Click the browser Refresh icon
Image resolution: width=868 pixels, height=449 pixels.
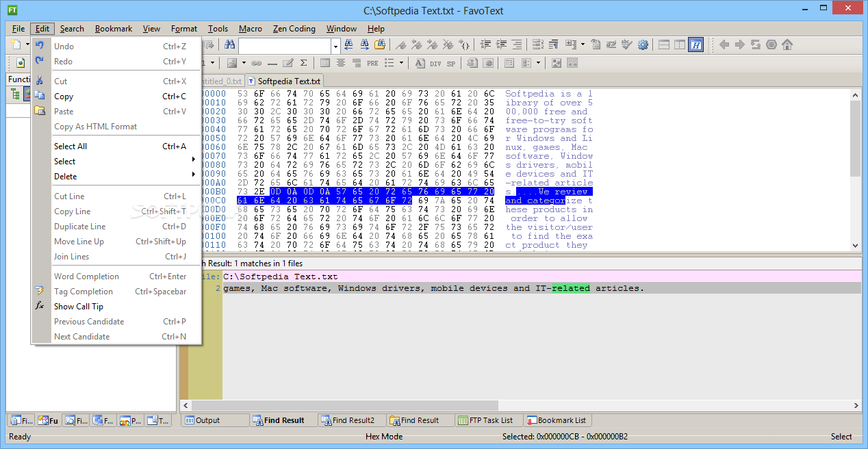[x=756, y=44]
